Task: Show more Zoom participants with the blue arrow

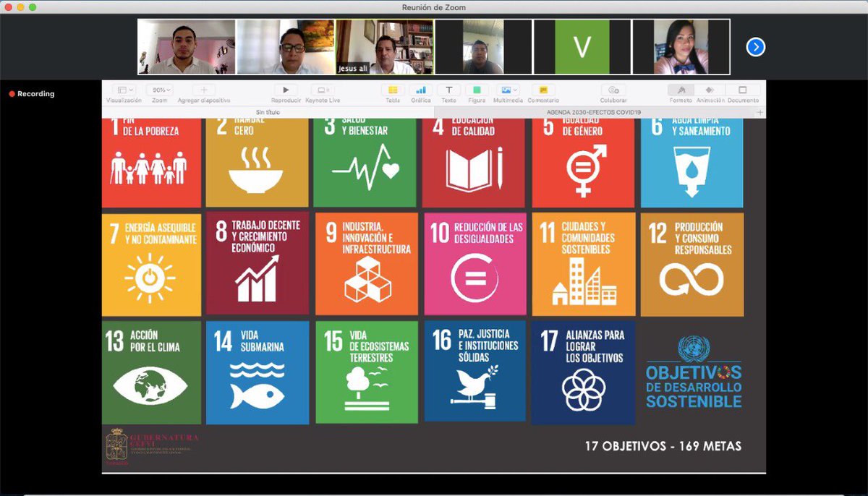Action: click(755, 47)
